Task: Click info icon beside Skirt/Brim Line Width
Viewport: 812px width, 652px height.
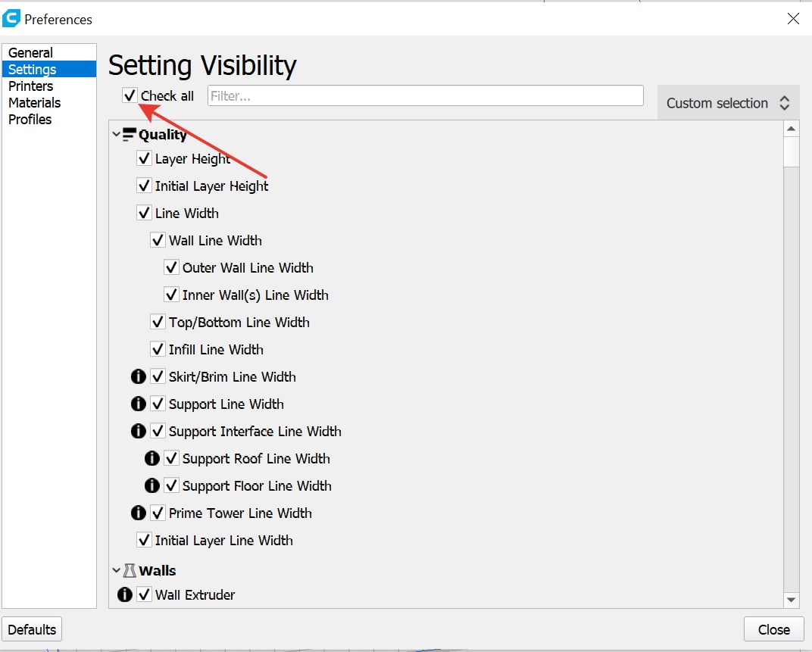Action: pos(138,376)
